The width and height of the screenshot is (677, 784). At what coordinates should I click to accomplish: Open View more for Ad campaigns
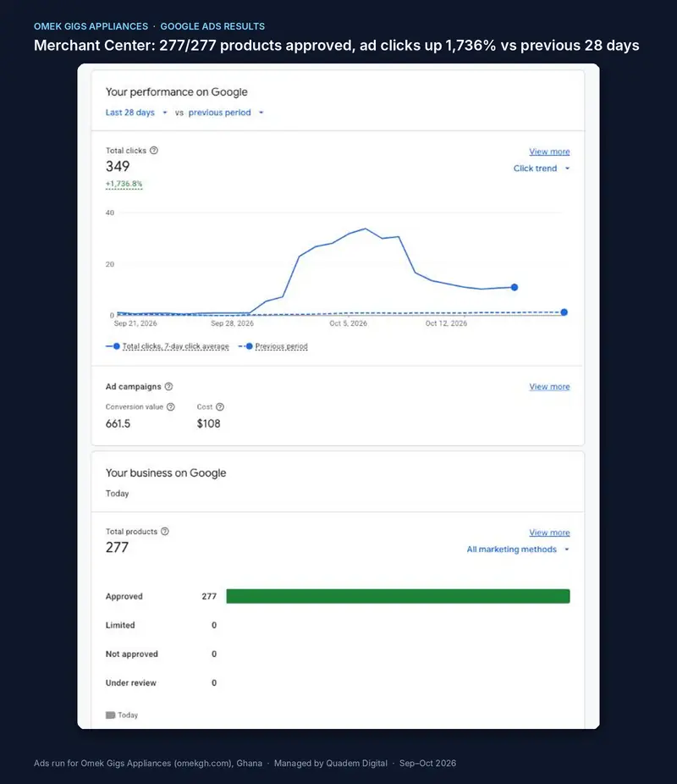(x=549, y=387)
